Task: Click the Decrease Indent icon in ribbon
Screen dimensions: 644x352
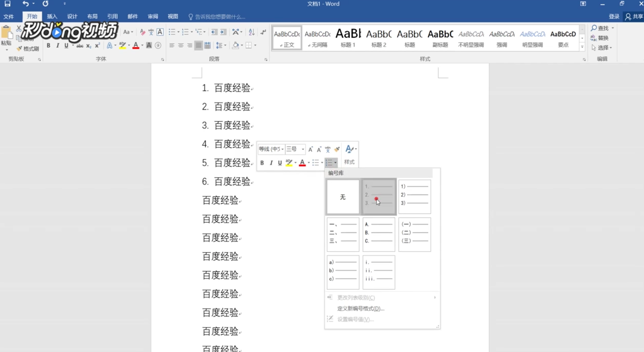Action: (x=214, y=32)
